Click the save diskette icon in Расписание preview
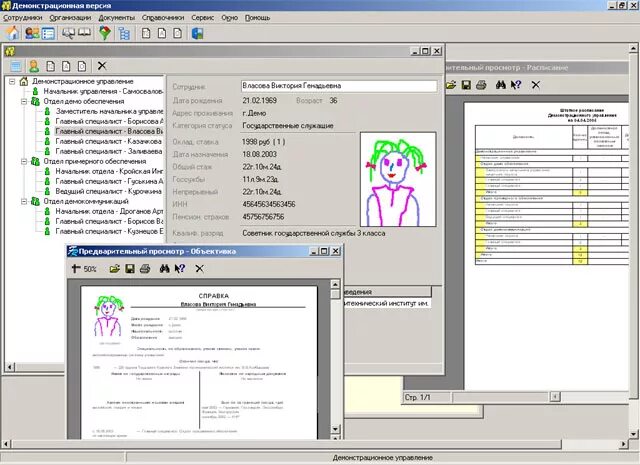 466,85
